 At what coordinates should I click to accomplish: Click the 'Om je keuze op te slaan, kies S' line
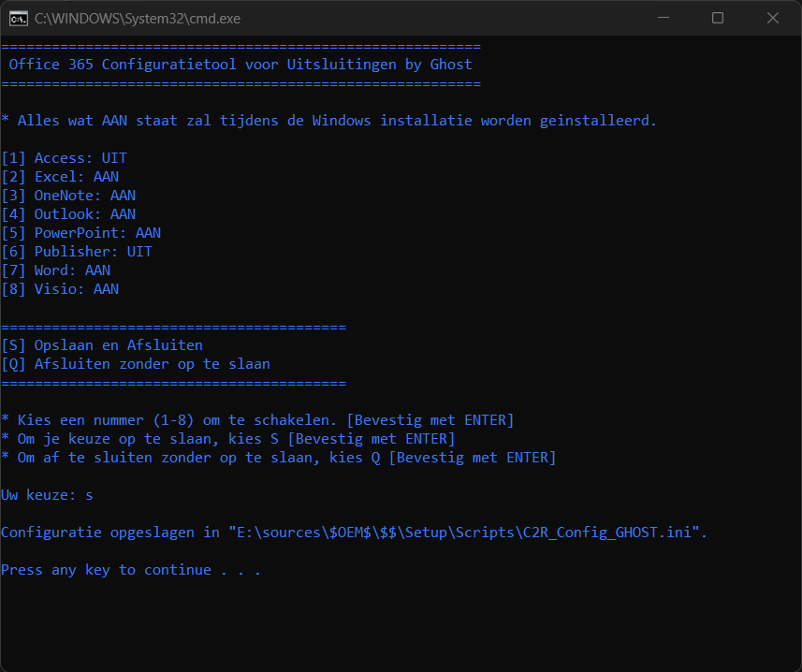tap(228, 439)
